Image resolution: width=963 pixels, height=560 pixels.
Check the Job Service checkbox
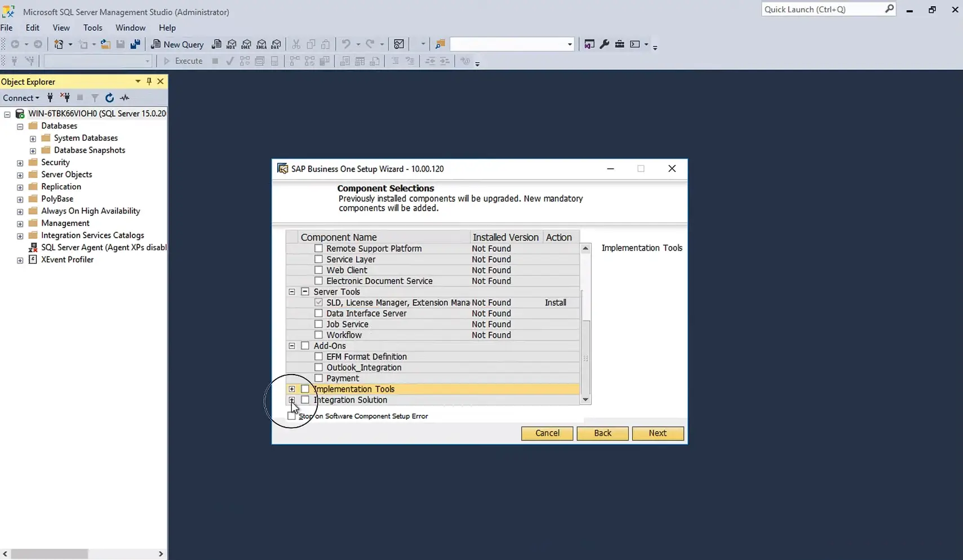318,324
